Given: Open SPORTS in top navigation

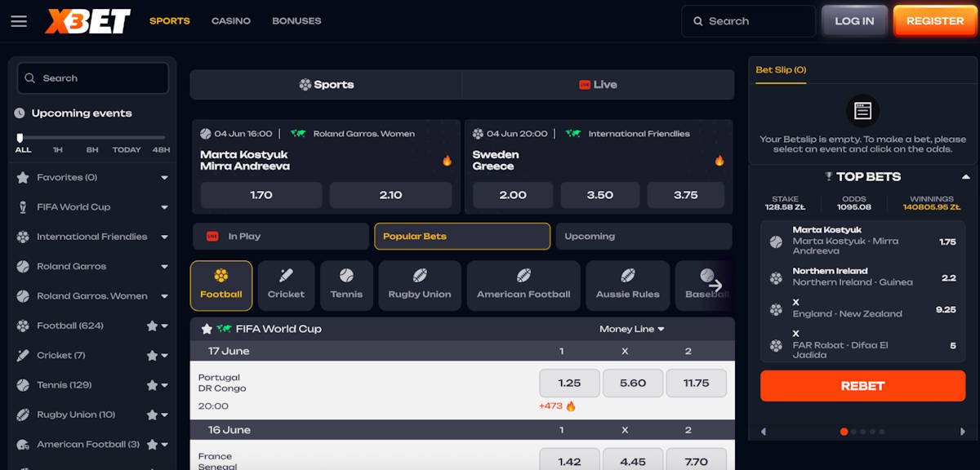Looking at the screenshot, I should [170, 21].
